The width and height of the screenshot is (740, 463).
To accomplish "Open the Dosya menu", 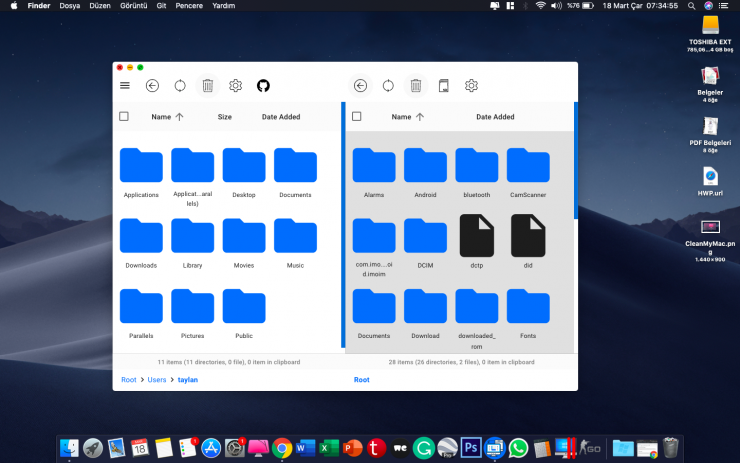I will pos(69,6).
